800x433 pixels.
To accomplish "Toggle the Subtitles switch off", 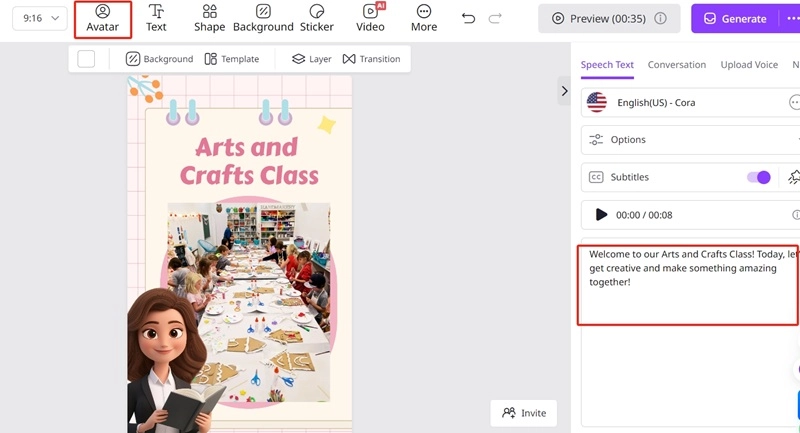I will 759,177.
